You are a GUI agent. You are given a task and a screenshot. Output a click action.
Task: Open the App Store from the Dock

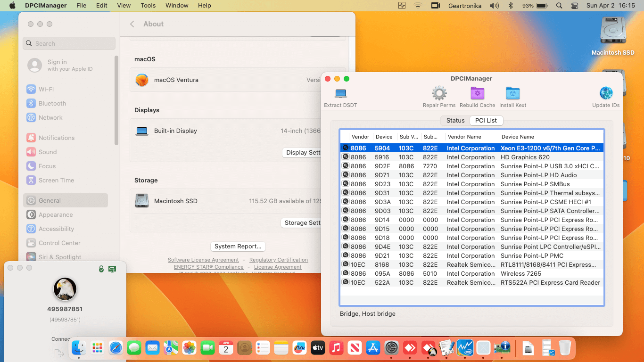(x=373, y=348)
